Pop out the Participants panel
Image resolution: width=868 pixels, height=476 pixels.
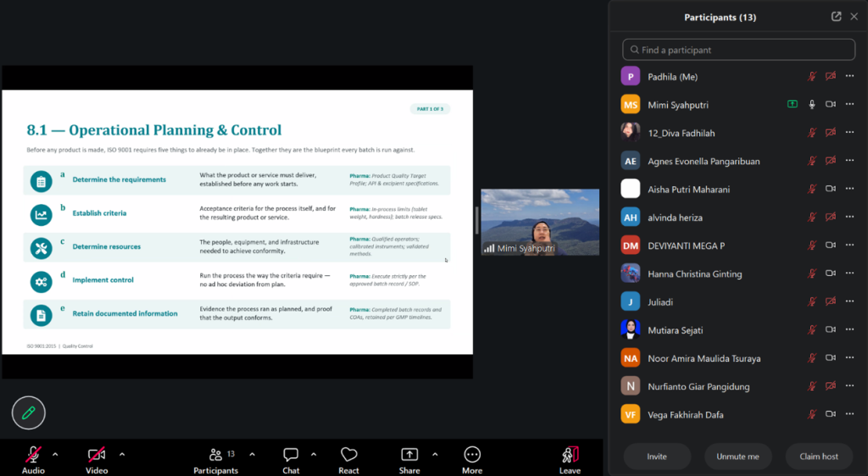pyautogui.click(x=836, y=17)
